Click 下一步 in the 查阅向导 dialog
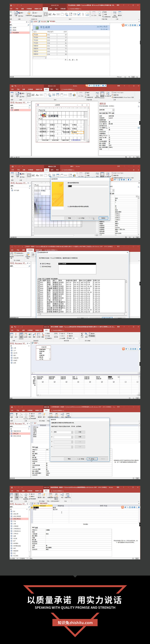This screenshot has width=150, height=644. 92,459
